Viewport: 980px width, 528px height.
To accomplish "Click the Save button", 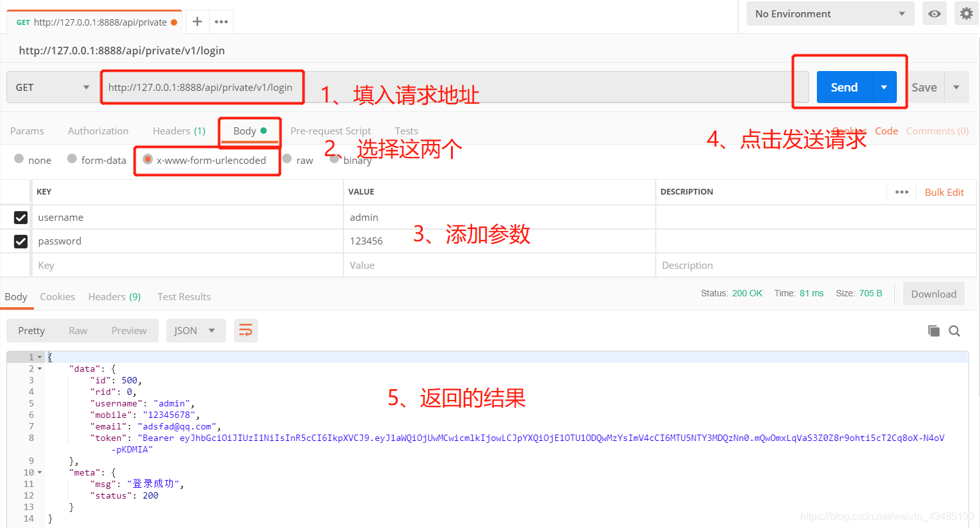I will (x=924, y=87).
